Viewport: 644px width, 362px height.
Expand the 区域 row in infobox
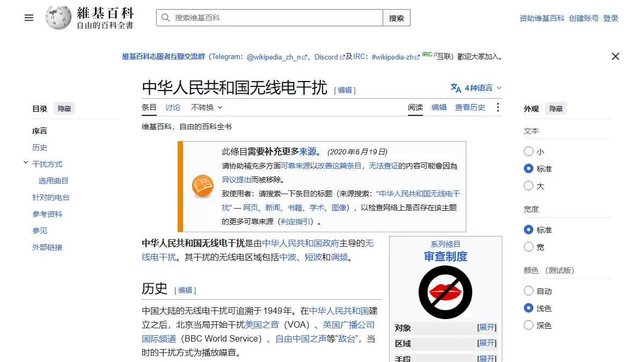click(x=487, y=343)
